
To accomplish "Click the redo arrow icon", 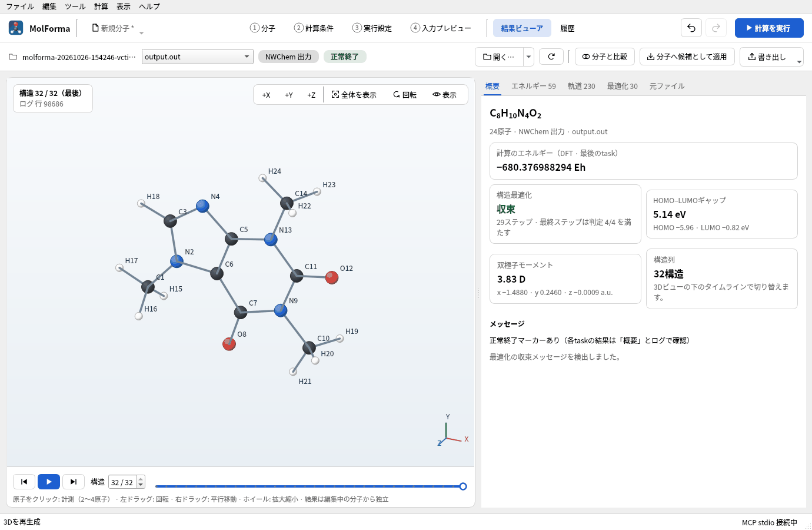I will pos(716,28).
